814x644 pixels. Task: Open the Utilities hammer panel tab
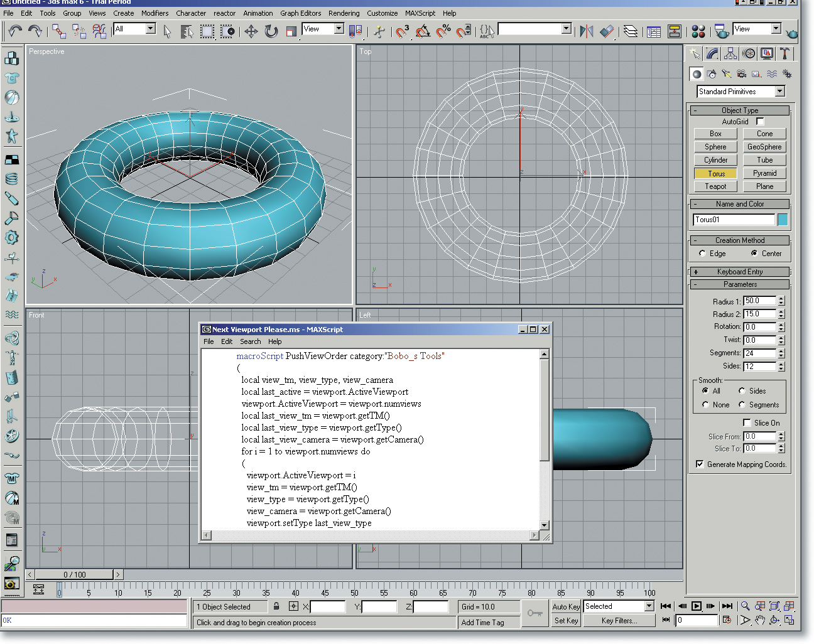[784, 54]
